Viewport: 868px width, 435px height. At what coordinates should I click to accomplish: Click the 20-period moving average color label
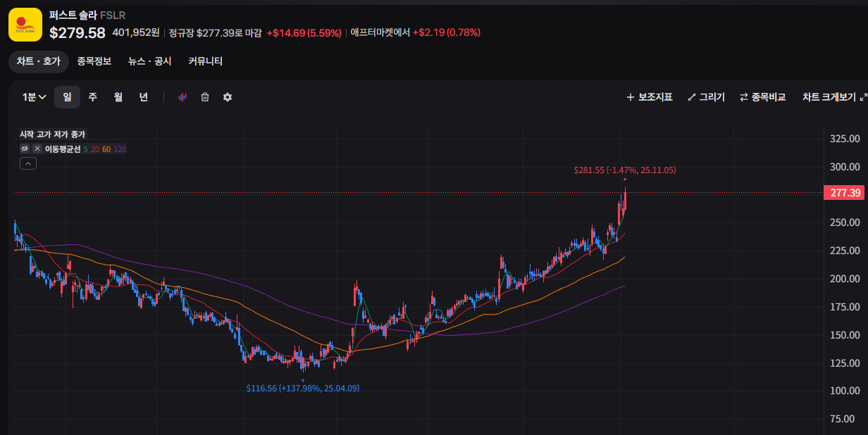tap(94, 149)
